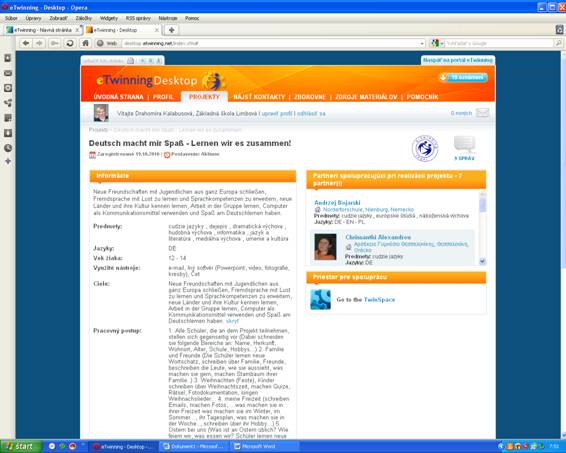Click the plus icon to add a sidebar panel
Screen dimensions: 566x453
pyautogui.click(x=8, y=161)
